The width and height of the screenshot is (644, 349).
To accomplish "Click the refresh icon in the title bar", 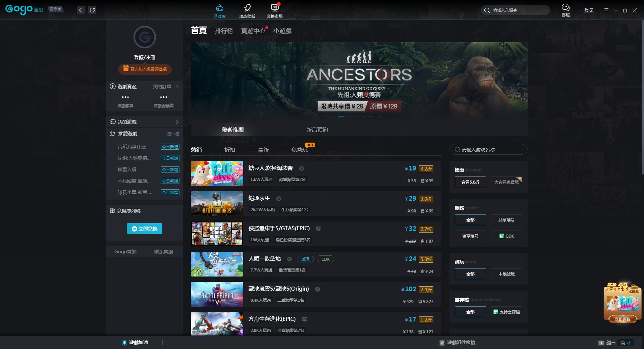I will point(92,10).
